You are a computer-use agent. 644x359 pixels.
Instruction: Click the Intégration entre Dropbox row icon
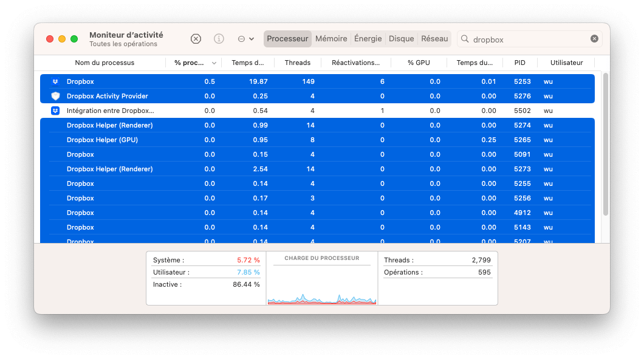55,111
